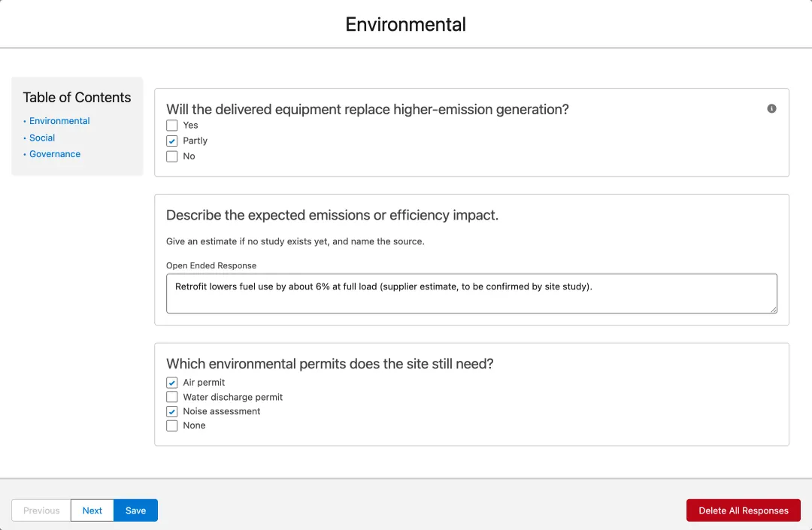Viewport: 812px width, 530px height.
Task: Click the 'Describe the expected emissions' question
Action: coord(332,215)
